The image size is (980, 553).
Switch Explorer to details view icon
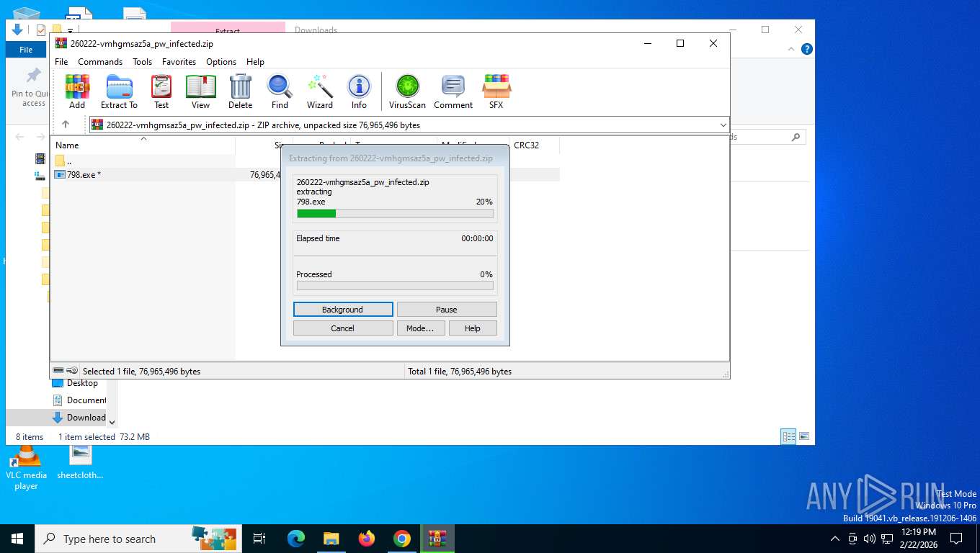tap(789, 436)
